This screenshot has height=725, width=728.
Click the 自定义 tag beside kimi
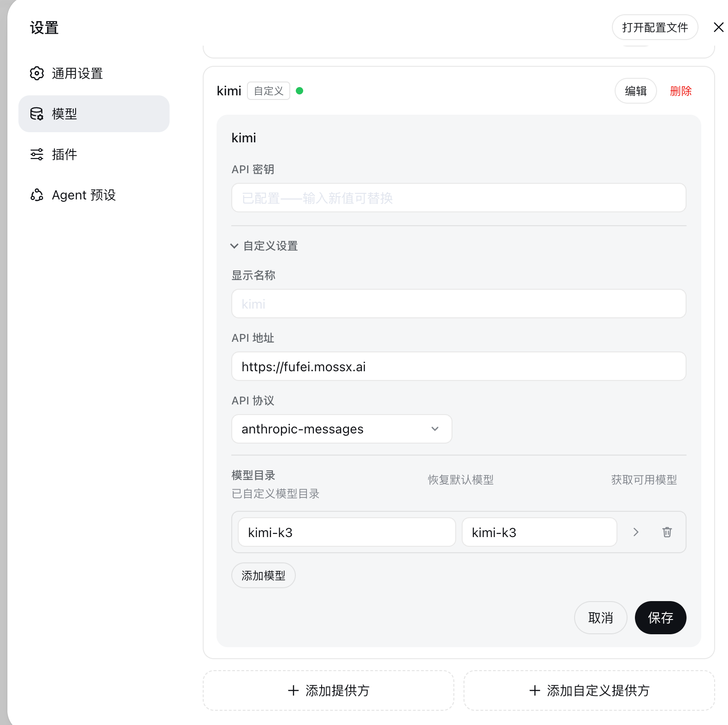point(269,91)
